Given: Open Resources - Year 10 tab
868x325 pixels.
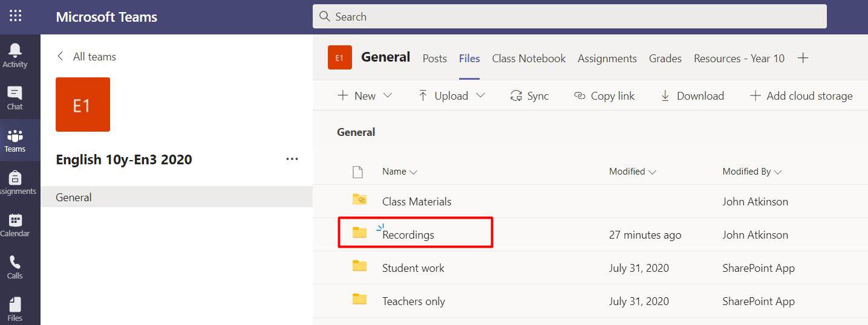Looking at the screenshot, I should (739, 59).
